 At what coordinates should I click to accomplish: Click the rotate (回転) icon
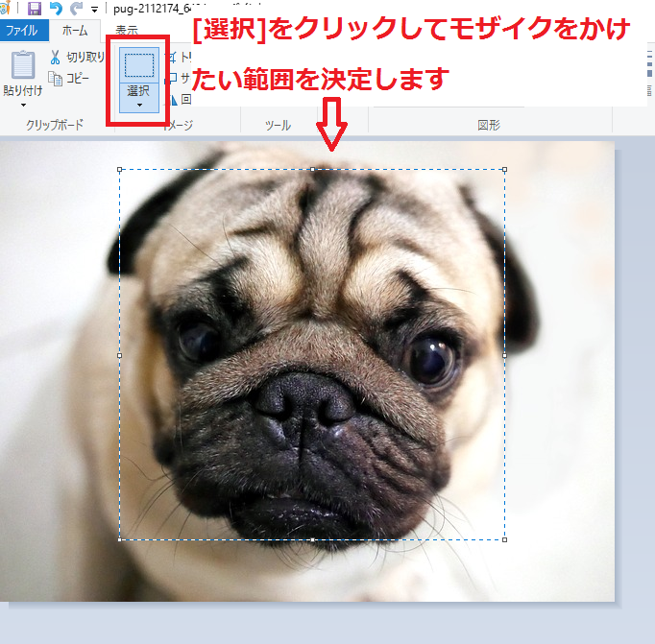click(x=173, y=99)
